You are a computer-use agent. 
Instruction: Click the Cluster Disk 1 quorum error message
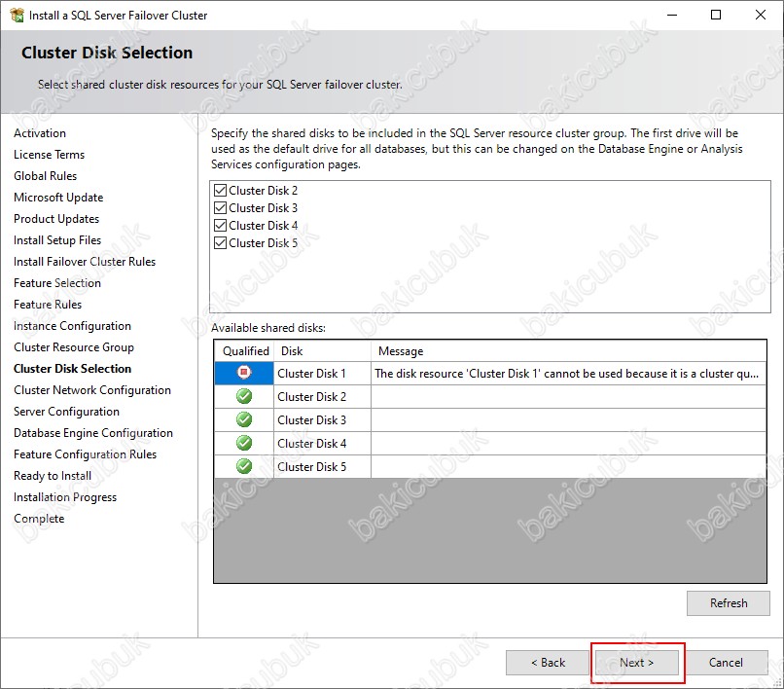(568, 374)
